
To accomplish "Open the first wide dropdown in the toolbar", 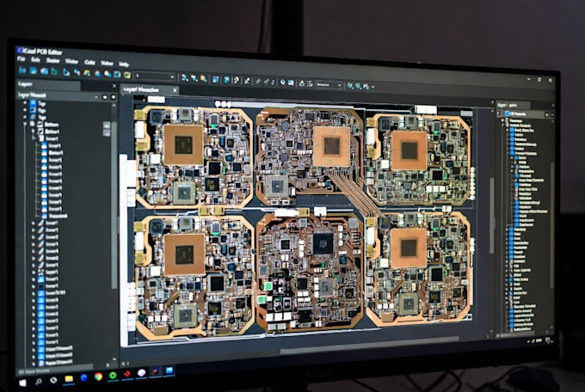I will pos(155,77).
